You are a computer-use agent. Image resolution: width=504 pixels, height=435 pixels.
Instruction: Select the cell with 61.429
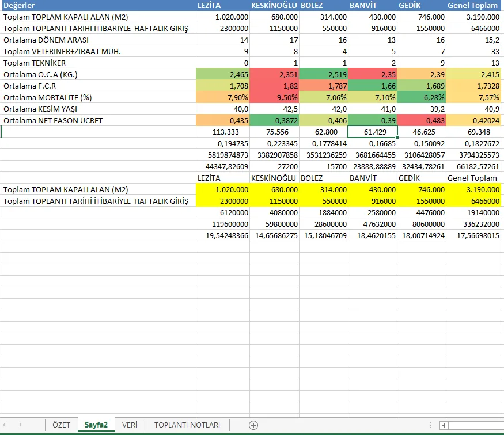tap(373, 132)
